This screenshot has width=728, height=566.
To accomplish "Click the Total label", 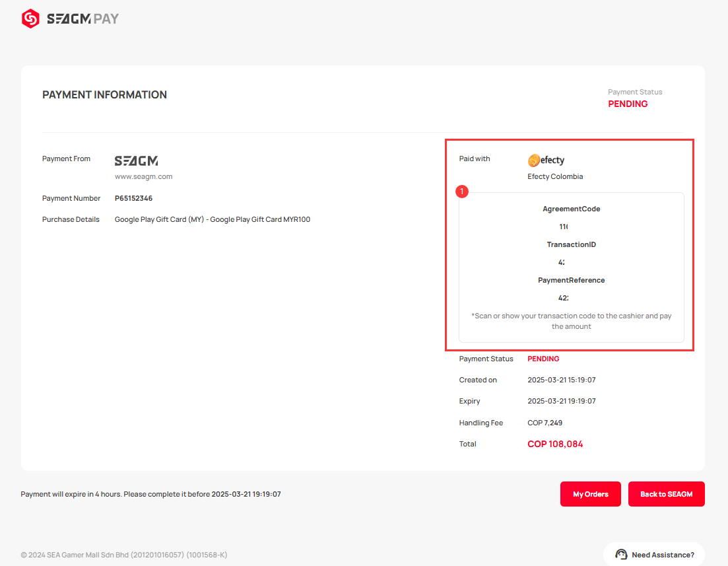I will tap(467, 444).
